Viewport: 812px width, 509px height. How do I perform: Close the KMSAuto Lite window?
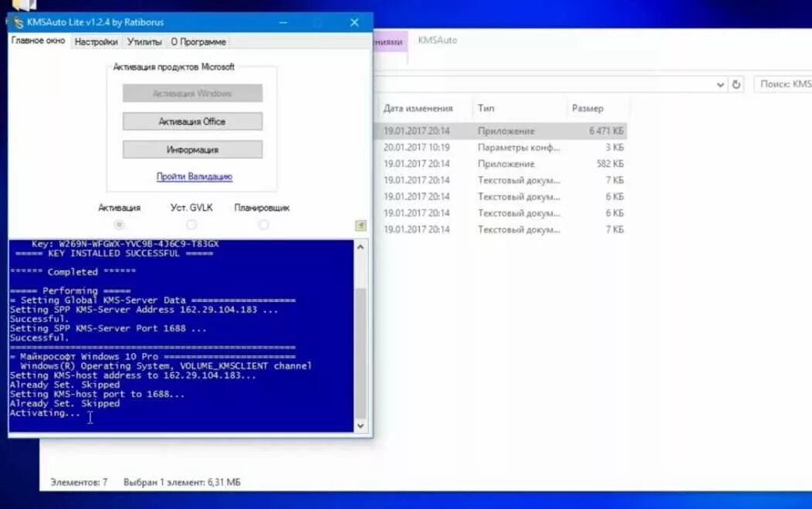354,22
